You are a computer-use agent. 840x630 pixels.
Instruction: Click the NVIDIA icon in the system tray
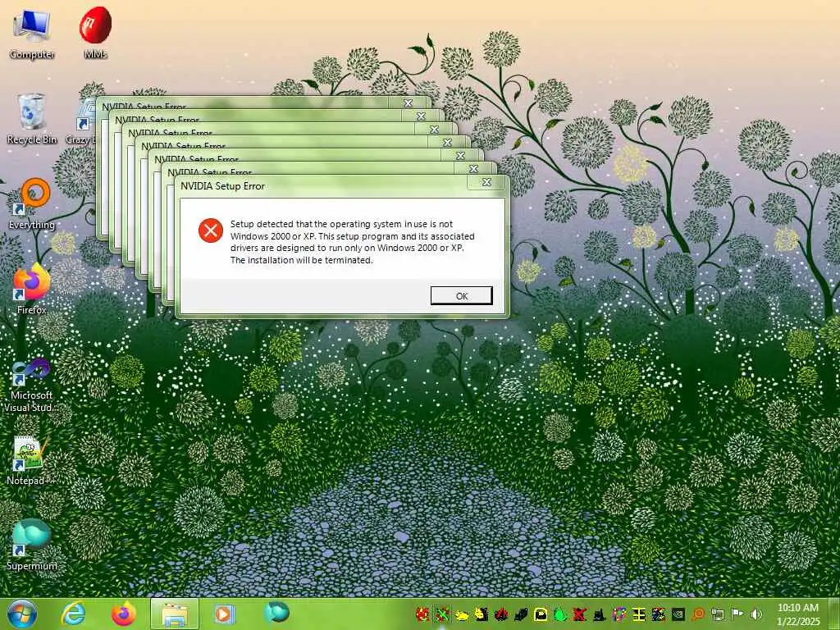click(x=678, y=614)
